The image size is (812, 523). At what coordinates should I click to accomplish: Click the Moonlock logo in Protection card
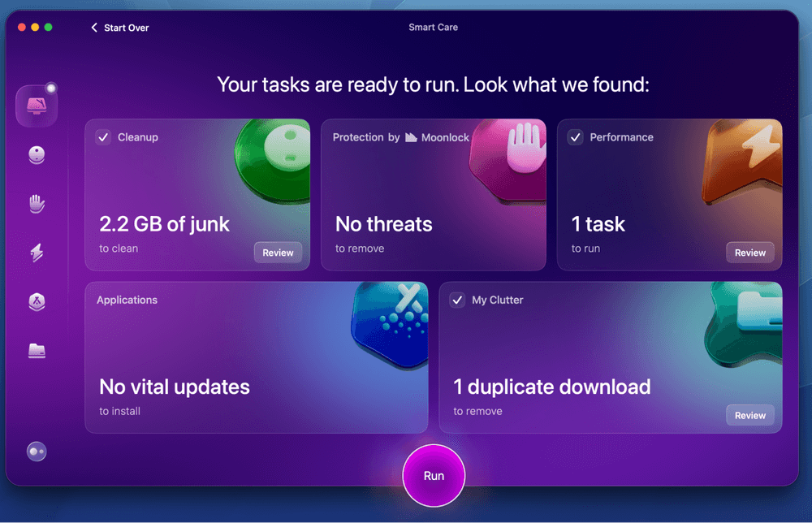click(412, 137)
